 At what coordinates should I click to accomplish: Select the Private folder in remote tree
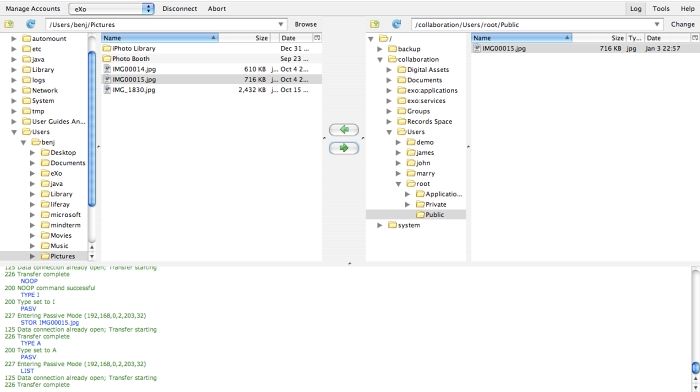coord(431,204)
